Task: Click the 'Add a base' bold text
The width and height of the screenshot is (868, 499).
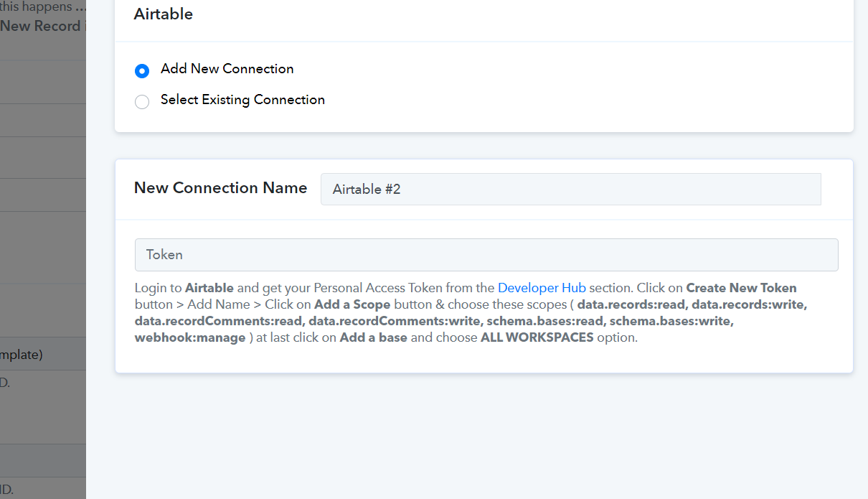Action: tap(374, 337)
